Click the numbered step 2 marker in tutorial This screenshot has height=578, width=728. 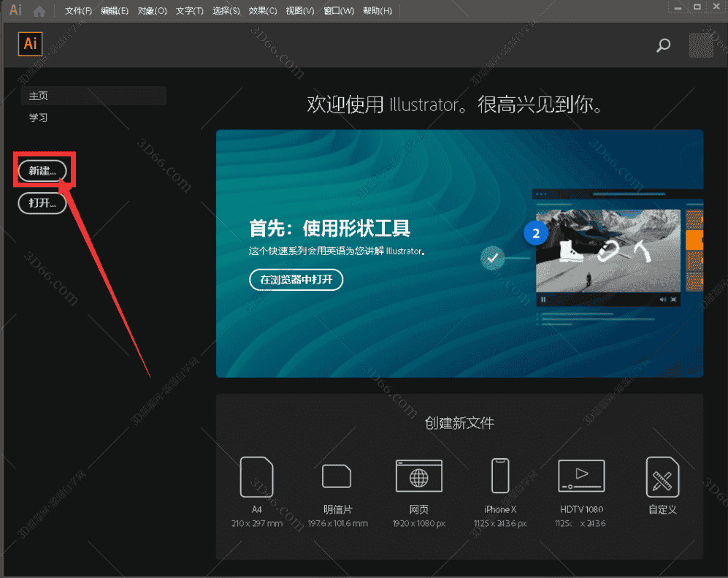click(536, 233)
